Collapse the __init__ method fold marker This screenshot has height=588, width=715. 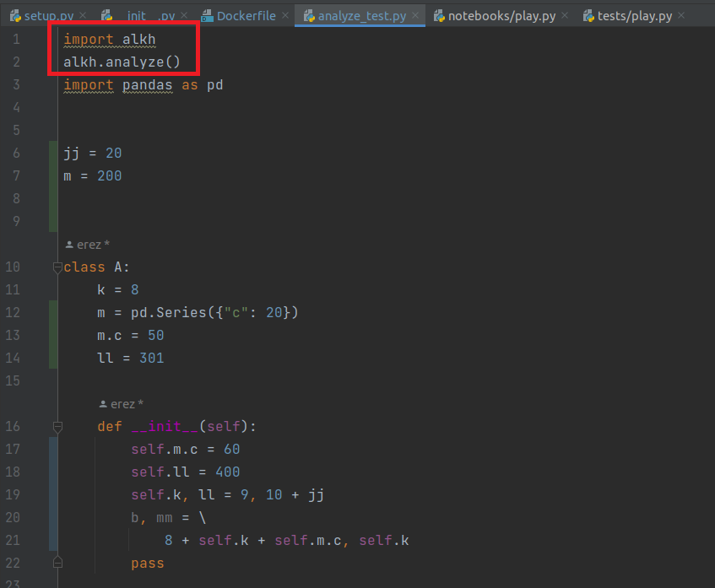57,427
